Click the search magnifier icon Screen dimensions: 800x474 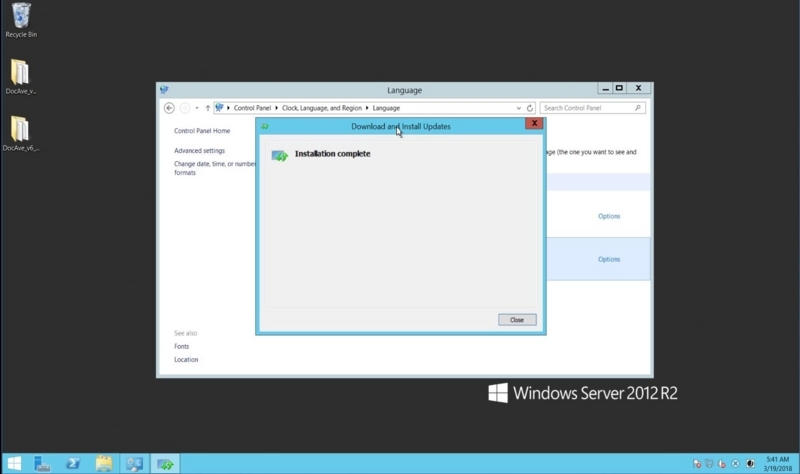click(x=638, y=108)
